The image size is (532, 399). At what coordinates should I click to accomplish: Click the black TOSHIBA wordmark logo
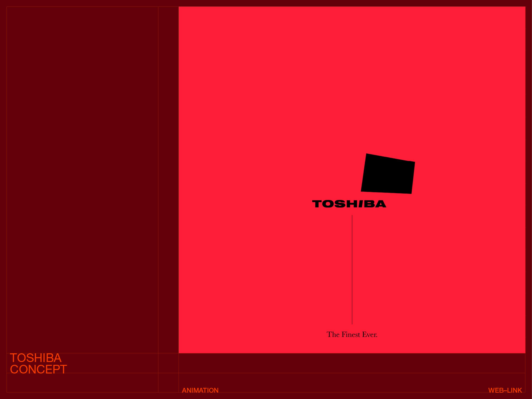tap(349, 204)
